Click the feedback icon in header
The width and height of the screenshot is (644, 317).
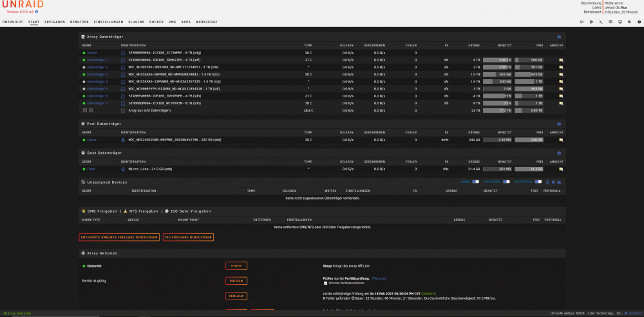[611, 22]
